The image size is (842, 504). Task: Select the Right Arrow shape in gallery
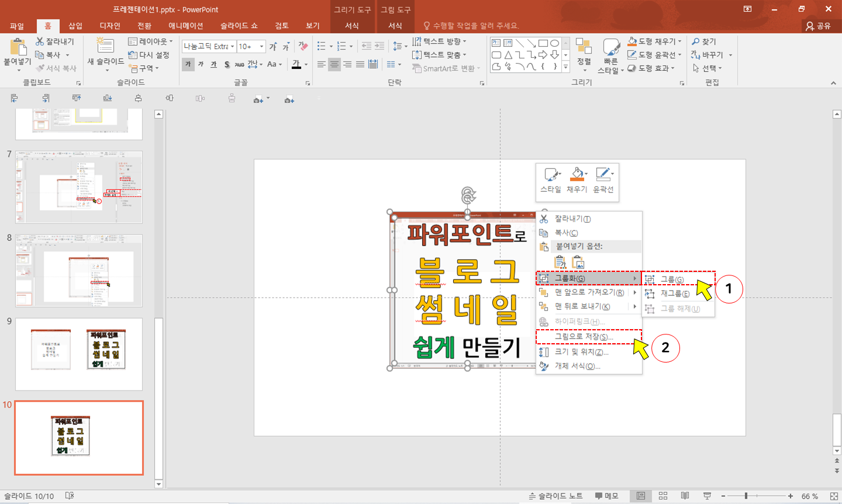[543, 55]
